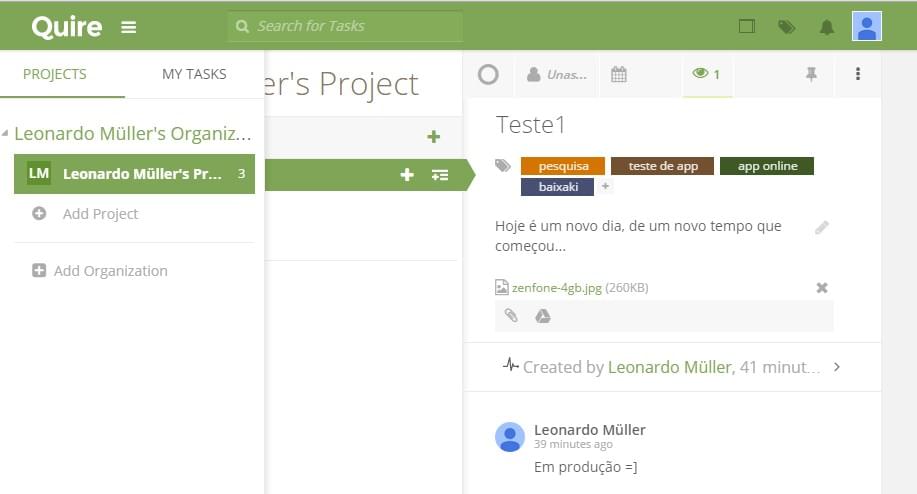This screenshot has width=917, height=494.
Task: Click the notifications bell icon
Action: 826,27
